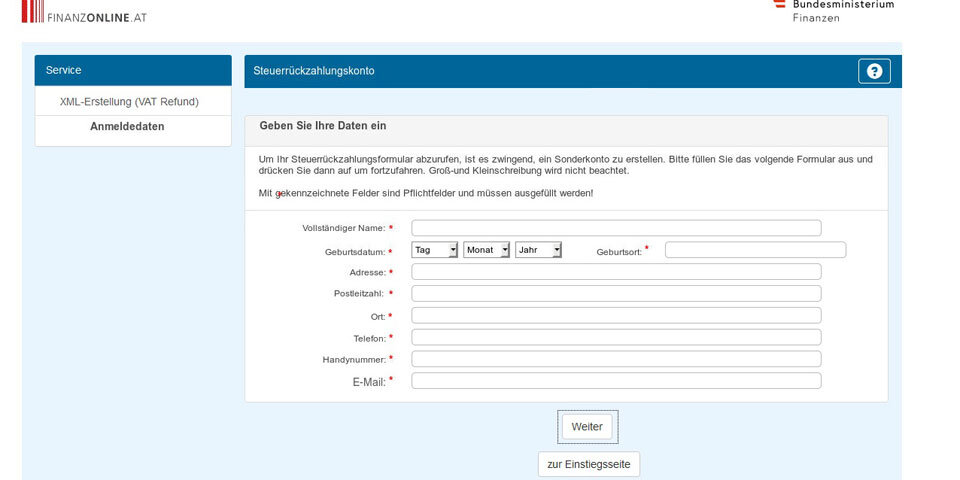Click the help question mark icon

pyautogui.click(x=874, y=72)
